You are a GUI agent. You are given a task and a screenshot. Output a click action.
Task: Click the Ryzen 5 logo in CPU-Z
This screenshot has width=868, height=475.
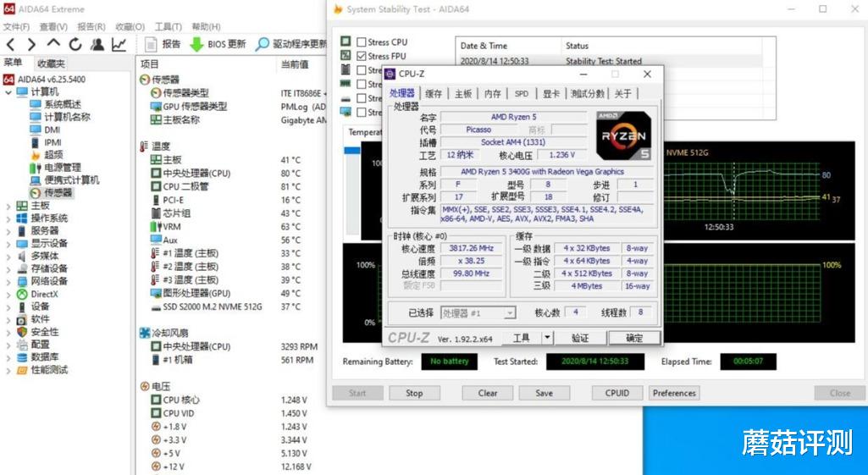point(623,135)
